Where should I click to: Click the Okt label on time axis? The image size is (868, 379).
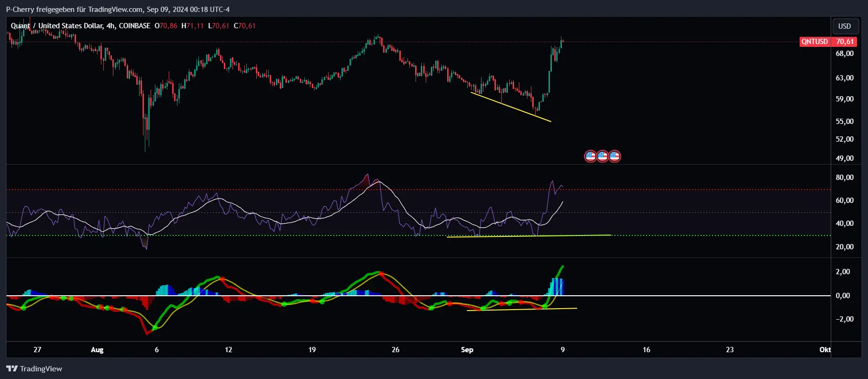(x=825, y=350)
